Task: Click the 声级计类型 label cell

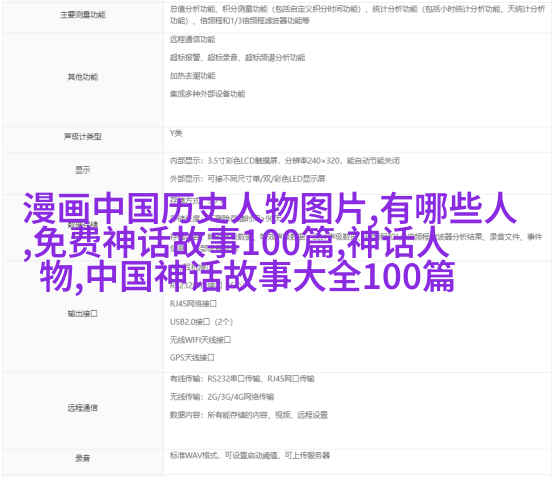Action: pyautogui.click(x=83, y=136)
